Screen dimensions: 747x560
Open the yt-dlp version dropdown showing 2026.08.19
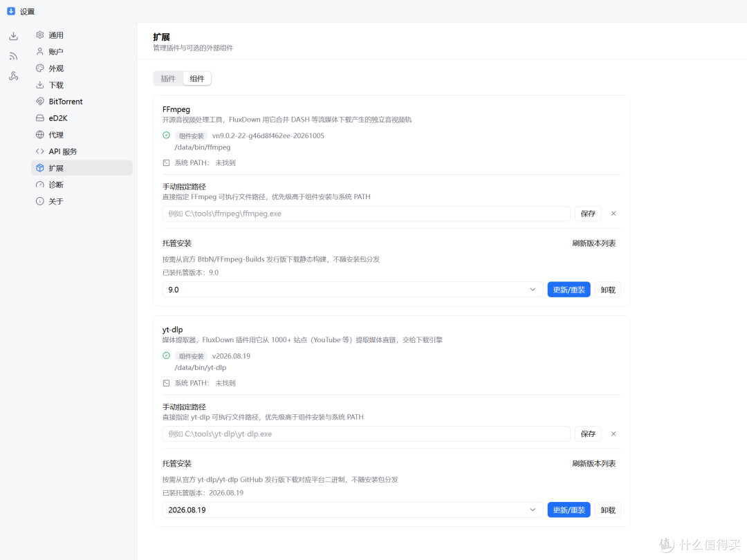(x=353, y=510)
